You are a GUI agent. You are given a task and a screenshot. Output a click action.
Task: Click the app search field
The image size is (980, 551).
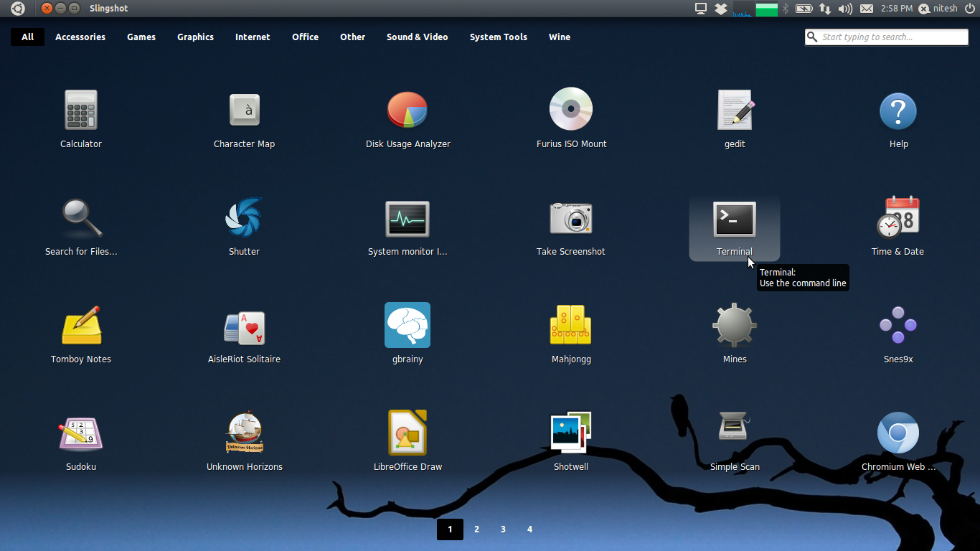click(887, 37)
